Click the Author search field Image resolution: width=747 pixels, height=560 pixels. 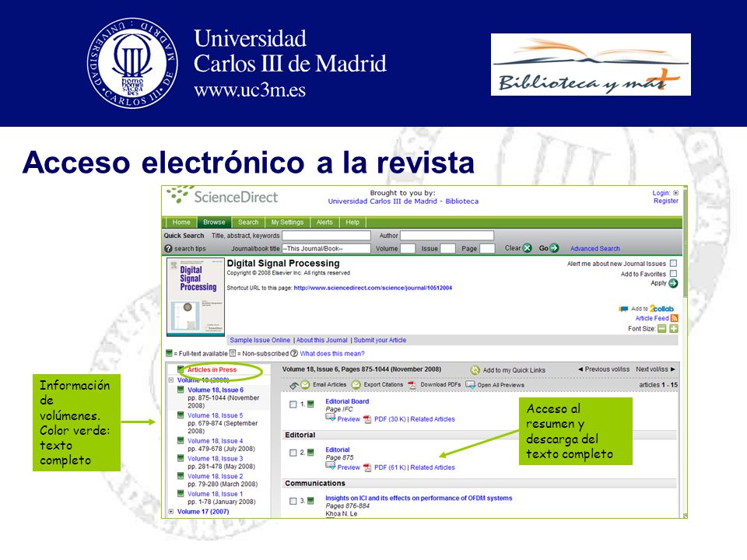[447, 236]
